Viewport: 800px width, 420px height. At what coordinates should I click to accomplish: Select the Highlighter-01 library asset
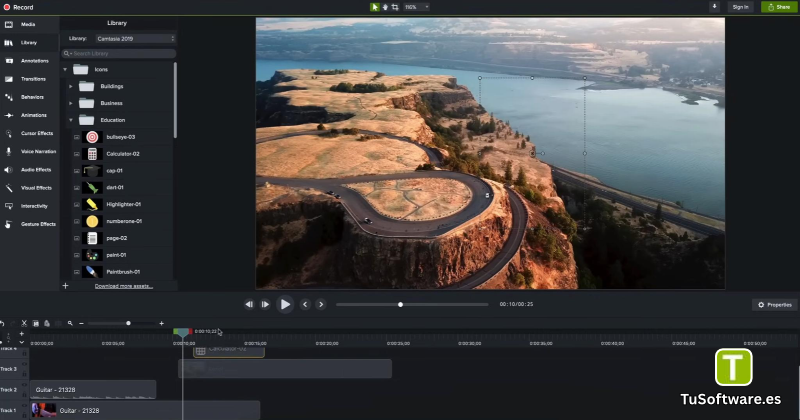click(121, 204)
